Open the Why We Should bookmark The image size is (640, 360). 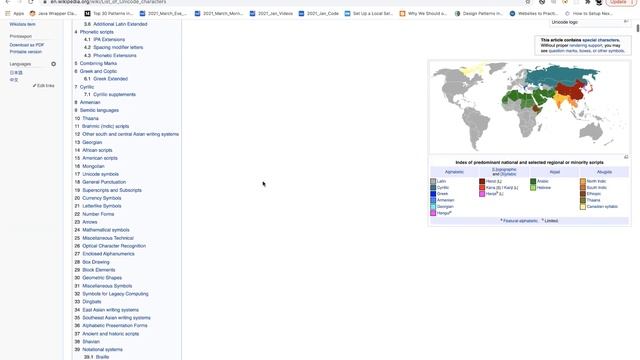tap(423, 13)
